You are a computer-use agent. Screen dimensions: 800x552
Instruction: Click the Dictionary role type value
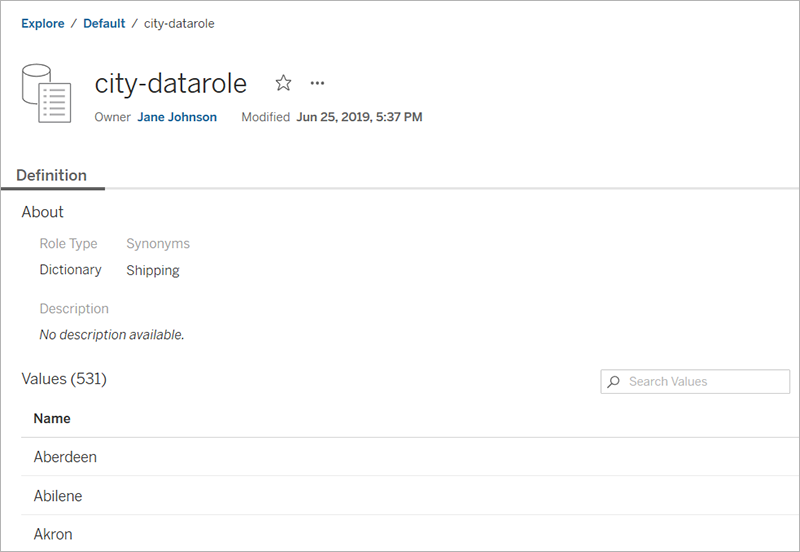(x=70, y=269)
